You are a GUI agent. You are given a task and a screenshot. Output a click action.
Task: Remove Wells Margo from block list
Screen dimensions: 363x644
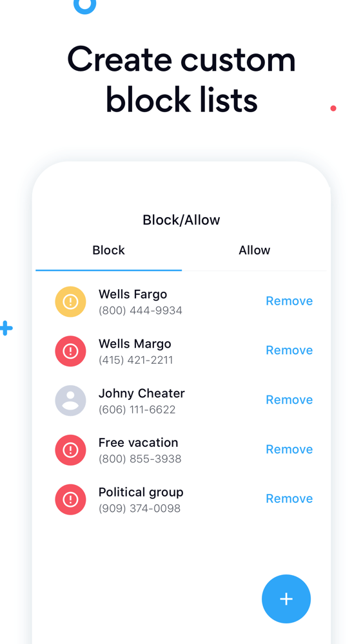tap(289, 350)
